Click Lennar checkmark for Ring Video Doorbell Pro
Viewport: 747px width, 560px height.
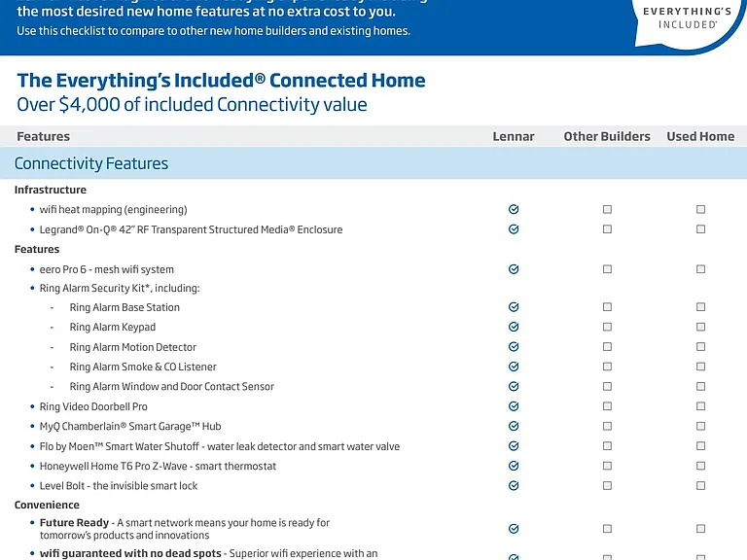click(514, 406)
